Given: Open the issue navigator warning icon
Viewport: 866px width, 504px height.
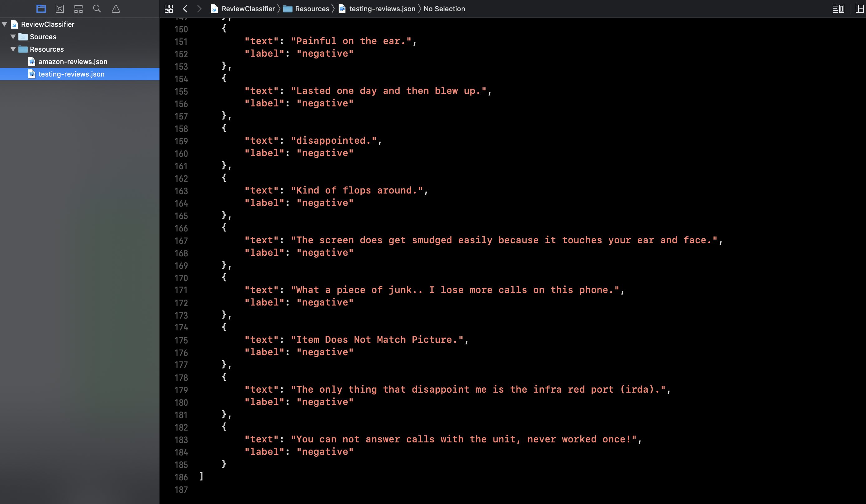Looking at the screenshot, I should click(116, 9).
